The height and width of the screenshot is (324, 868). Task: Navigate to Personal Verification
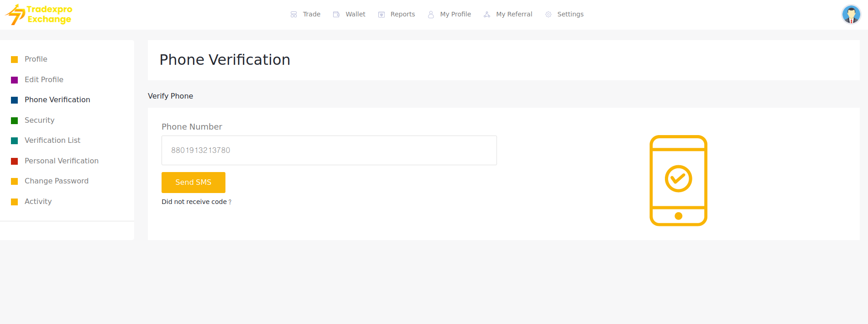pyautogui.click(x=62, y=161)
